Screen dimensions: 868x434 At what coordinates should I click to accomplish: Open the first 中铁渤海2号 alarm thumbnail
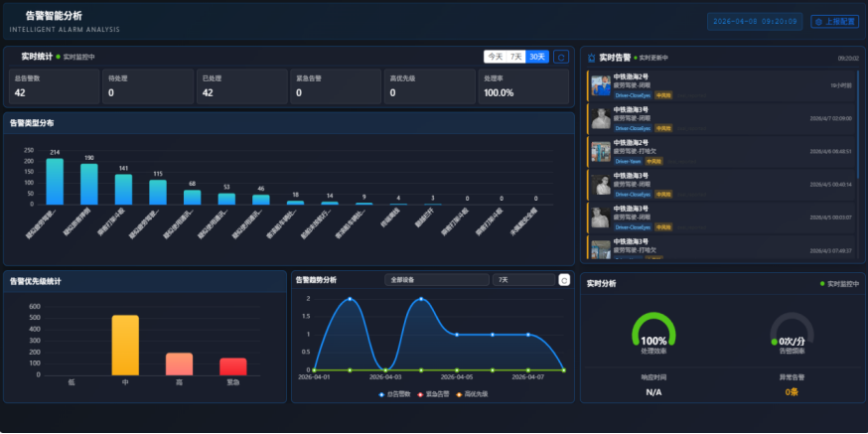pos(601,85)
